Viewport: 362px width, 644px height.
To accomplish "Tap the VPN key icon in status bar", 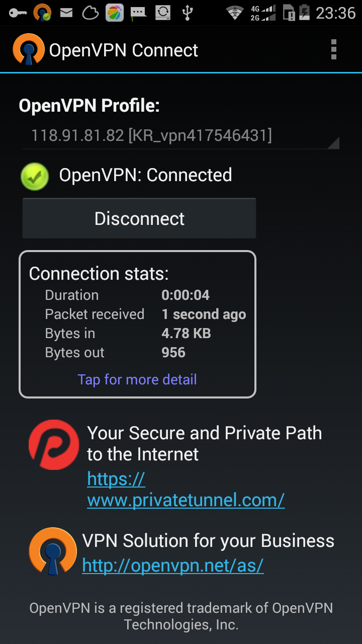I will coord(18,13).
